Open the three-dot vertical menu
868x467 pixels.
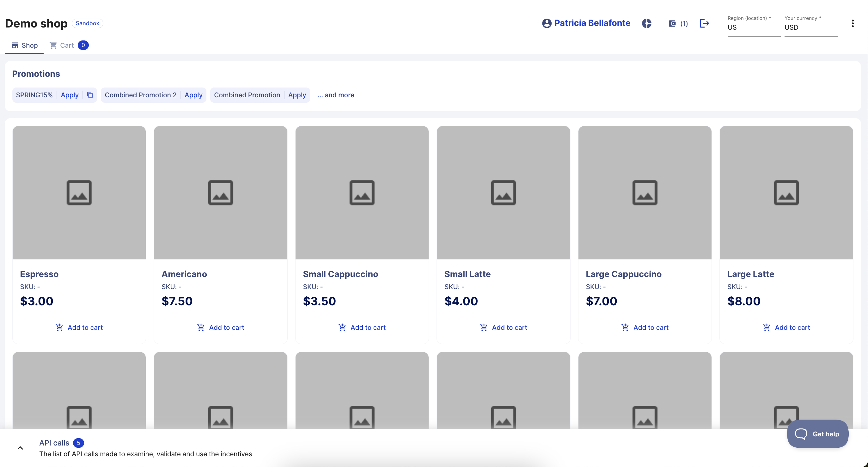(853, 23)
